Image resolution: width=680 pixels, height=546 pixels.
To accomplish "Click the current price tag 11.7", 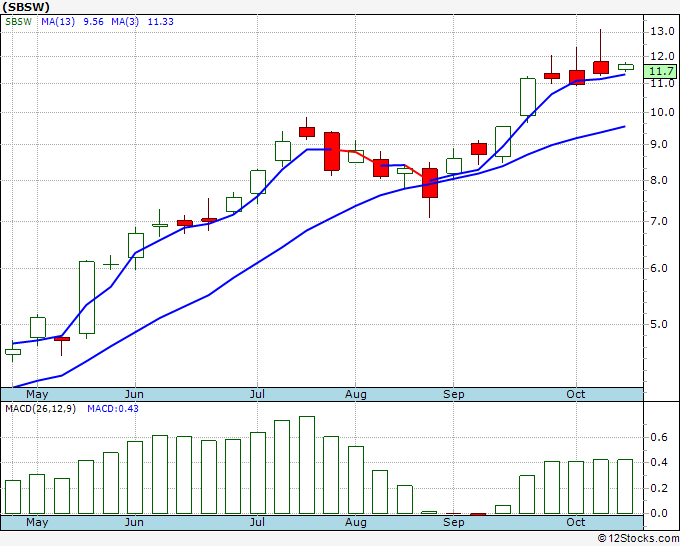I will (x=660, y=71).
